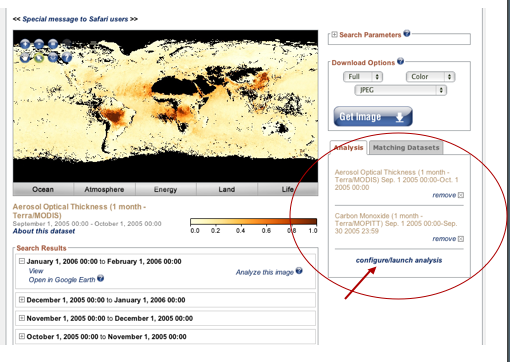
Task: Click the first blue globe map control icon
Action: coord(25,44)
